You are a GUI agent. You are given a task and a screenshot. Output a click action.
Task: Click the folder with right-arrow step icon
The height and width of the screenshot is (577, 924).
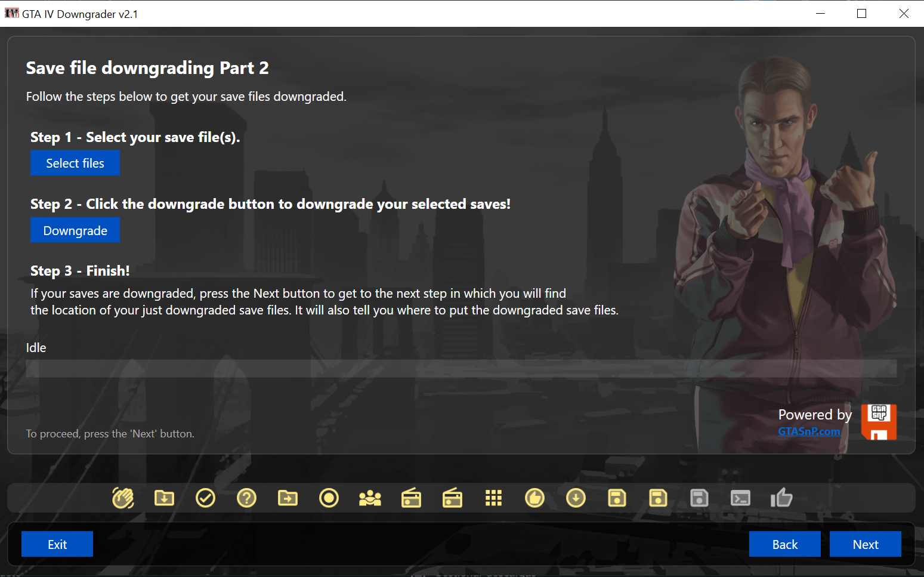[x=288, y=498]
